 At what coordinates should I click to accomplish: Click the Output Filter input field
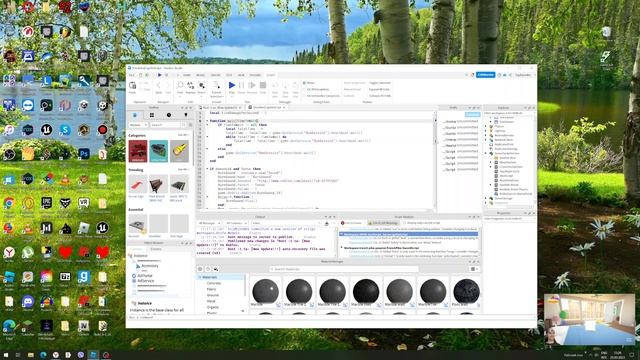285,223
